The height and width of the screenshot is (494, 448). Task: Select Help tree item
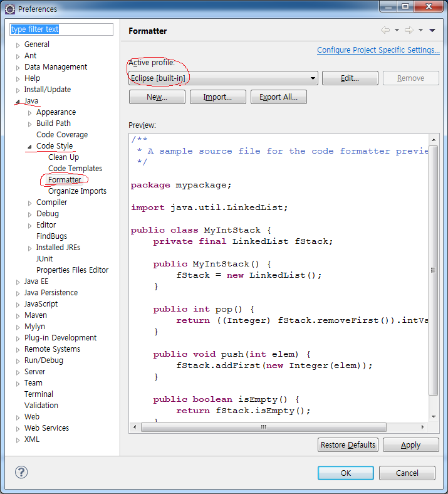click(32, 78)
